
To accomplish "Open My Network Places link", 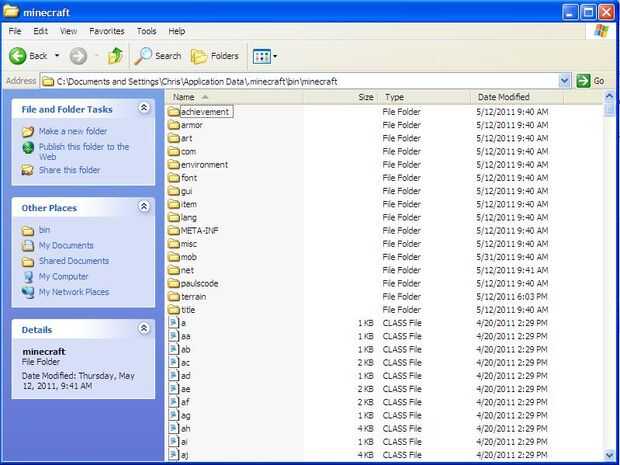I will point(74,292).
